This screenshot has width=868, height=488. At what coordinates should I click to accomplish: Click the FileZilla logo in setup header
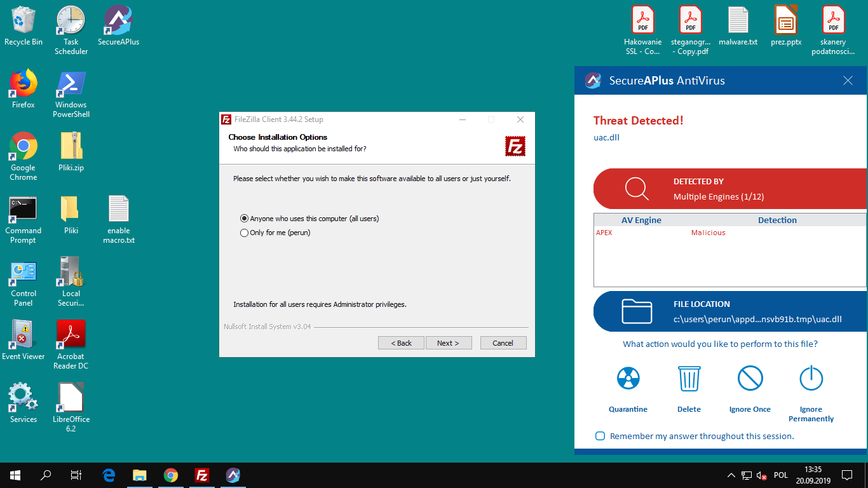pyautogui.click(x=515, y=146)
